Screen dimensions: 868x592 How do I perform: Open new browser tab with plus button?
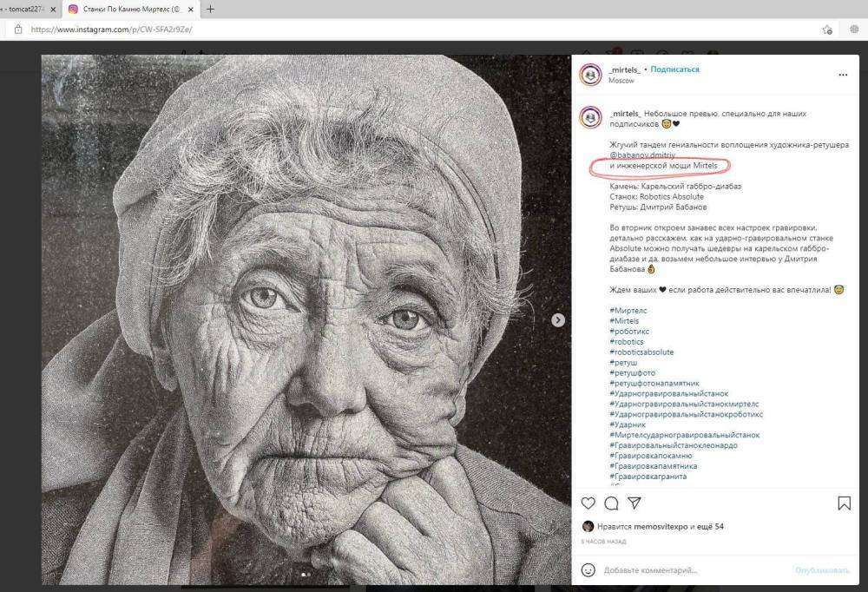210,10
